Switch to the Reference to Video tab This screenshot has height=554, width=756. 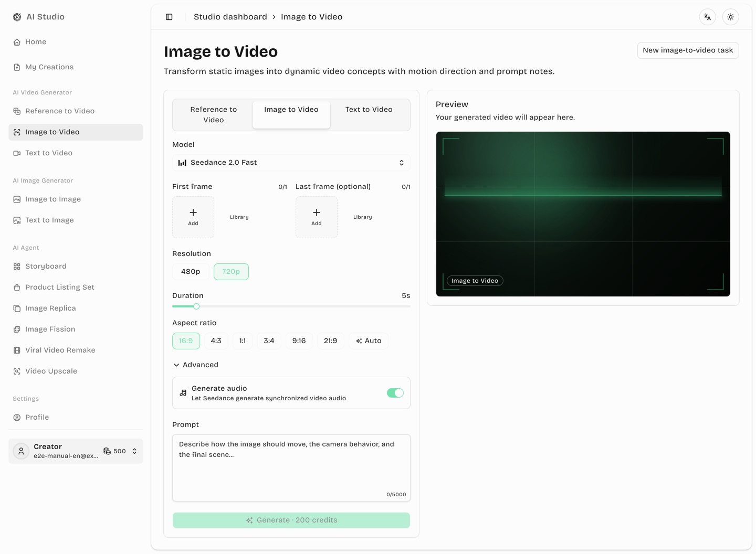point(214,115)
